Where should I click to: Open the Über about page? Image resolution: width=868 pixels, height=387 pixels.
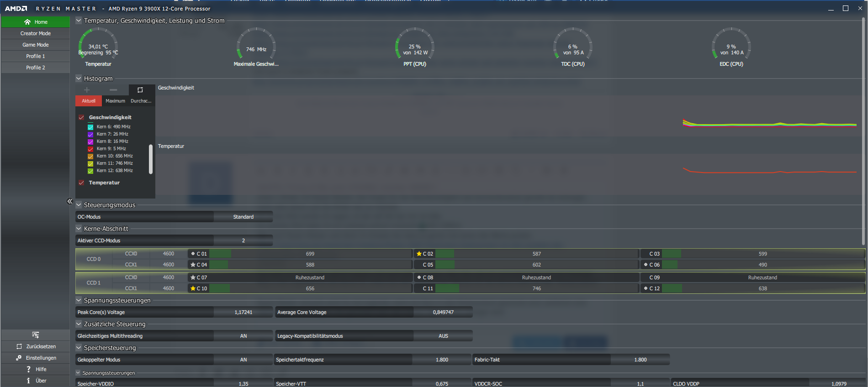coord(35,381)
